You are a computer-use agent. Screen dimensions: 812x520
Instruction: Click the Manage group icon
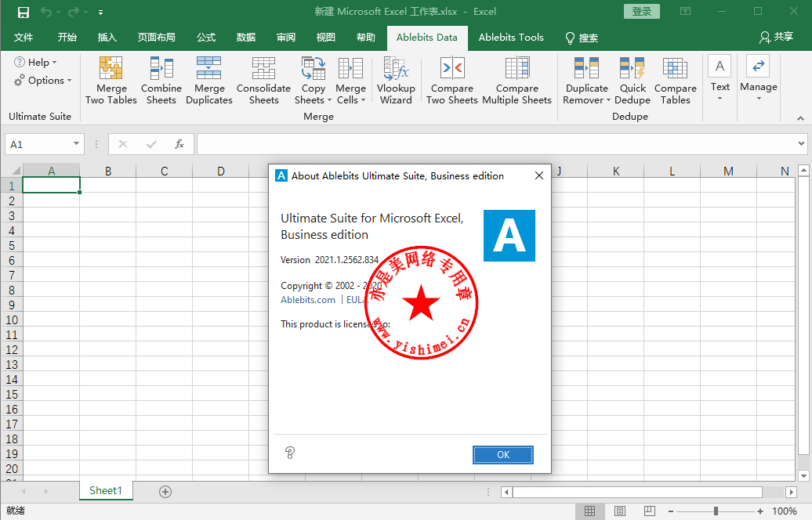758,67
